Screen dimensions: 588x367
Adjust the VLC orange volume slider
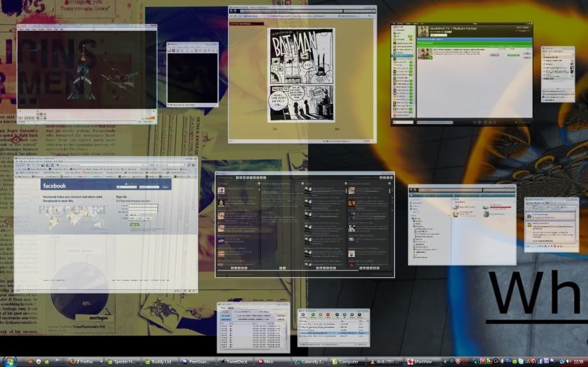(x=148, y=119)
